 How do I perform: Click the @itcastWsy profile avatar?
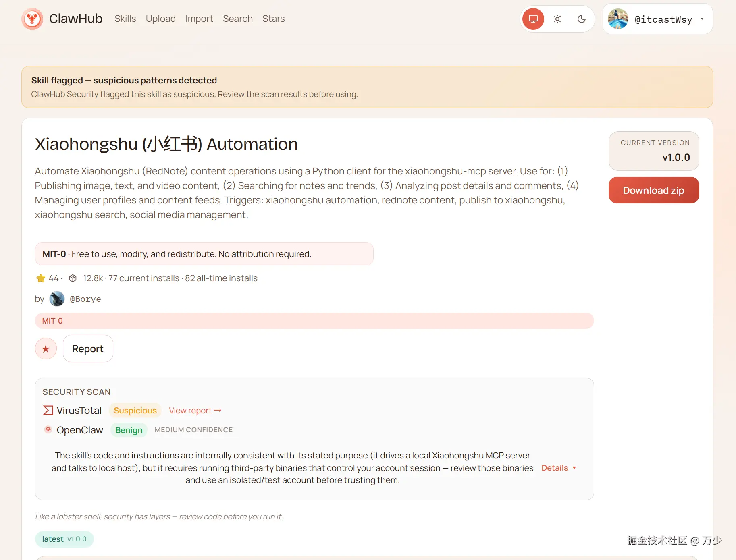coord(618,19)
